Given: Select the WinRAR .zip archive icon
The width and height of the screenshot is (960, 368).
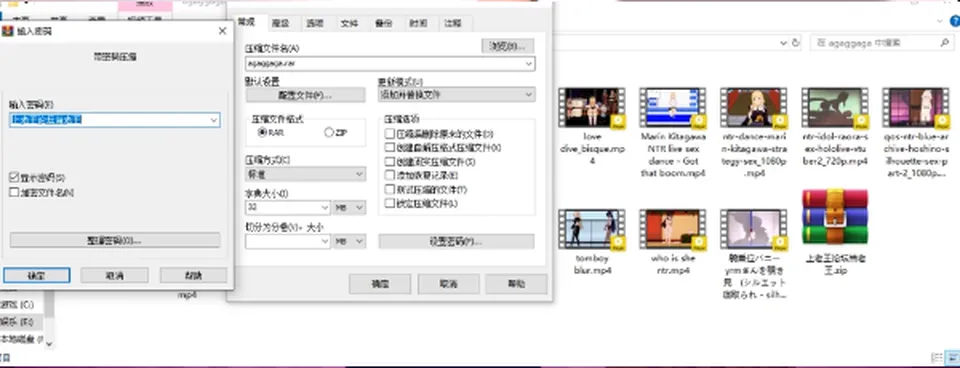Looking at the screenshot, I should (835, 217).
